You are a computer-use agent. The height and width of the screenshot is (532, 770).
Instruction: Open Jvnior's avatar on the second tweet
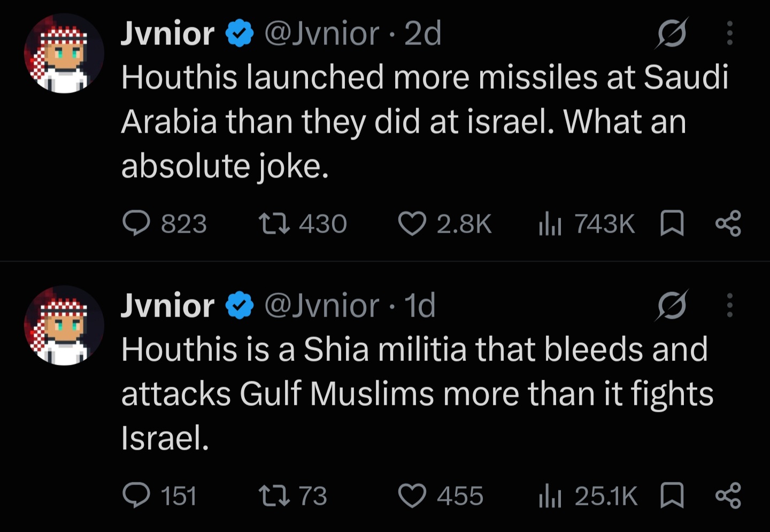[64, 325]
